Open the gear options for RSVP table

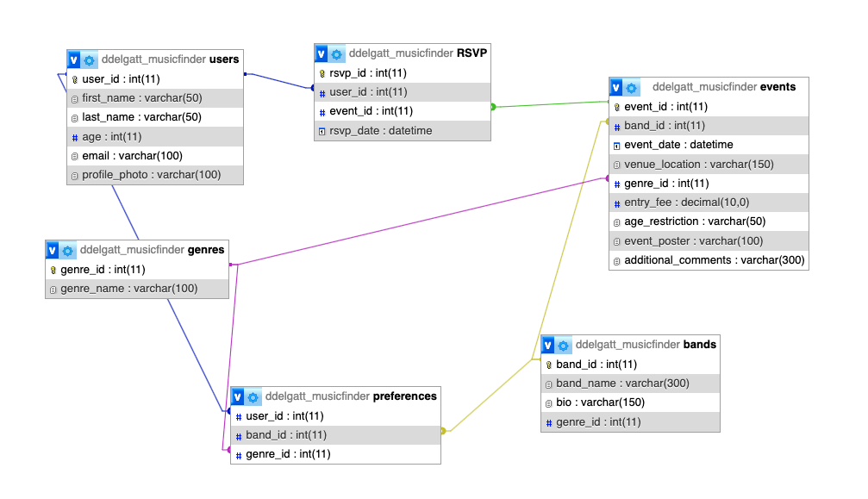pyautogui.click(x=337, y=53)
